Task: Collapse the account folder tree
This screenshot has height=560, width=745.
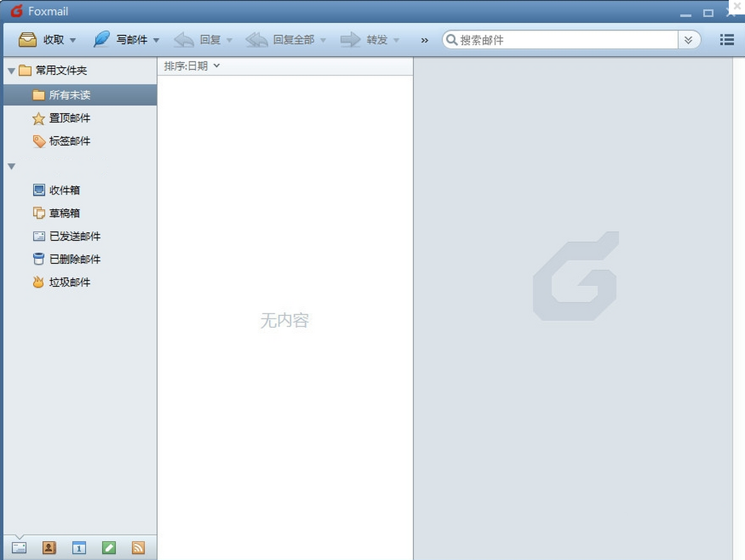Action: point(11,166)
